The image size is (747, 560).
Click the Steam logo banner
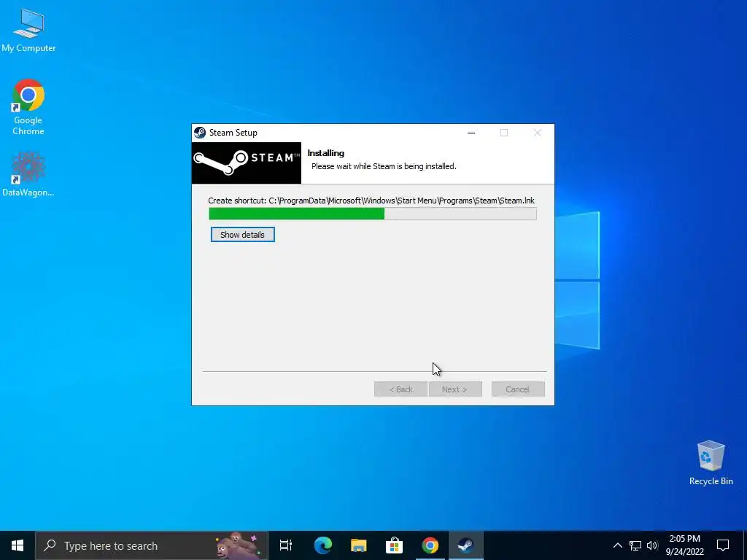247,163
